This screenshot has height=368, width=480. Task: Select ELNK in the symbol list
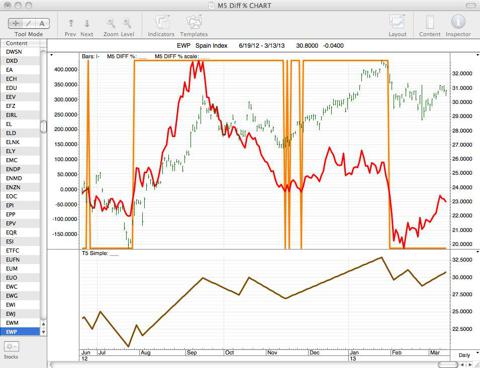click(x=20, y=142)
